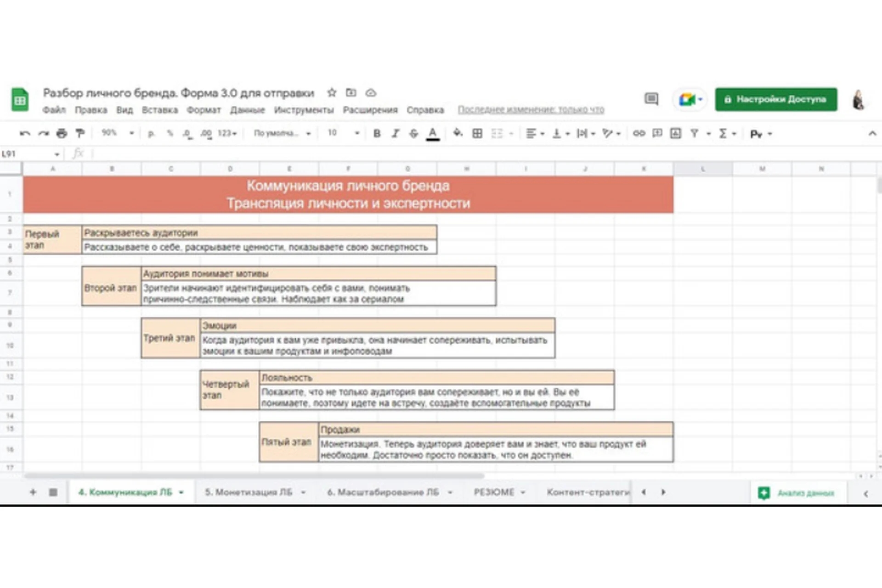This screenshot has width=882, height=588.
Task: Click the print icon
Action: [x=62, y=133]
